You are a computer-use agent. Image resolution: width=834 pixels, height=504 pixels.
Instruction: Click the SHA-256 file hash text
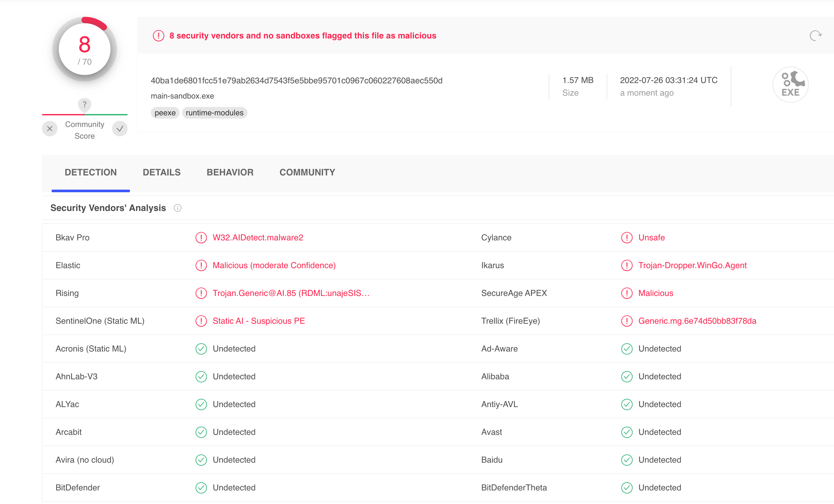pyautogui.click(x=297, y=80)
